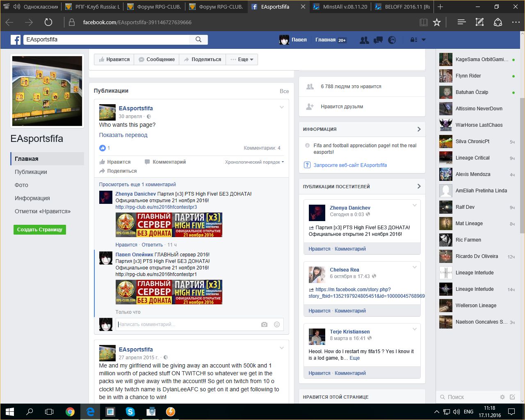The width and height of the screenshot is (525, 420).
Task: Click Показать перевод link
Action: tap(123, 135)
